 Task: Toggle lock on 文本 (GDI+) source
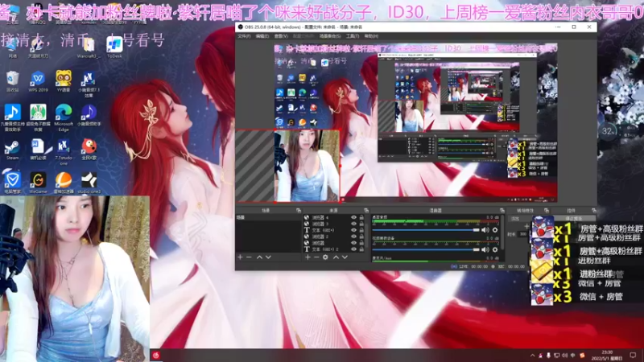point(361,230)
